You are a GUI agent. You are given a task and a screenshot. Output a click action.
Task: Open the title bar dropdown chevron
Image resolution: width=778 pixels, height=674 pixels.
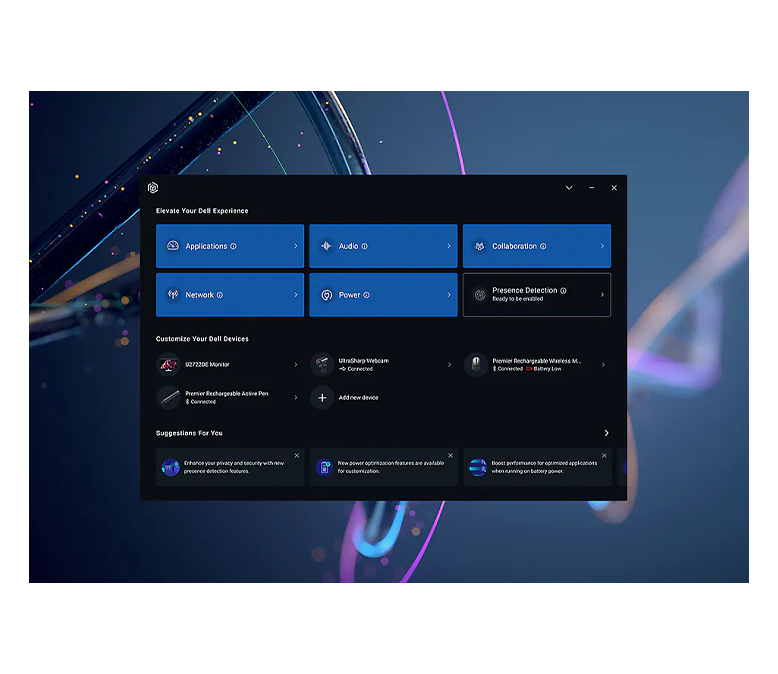coord(569,188)
